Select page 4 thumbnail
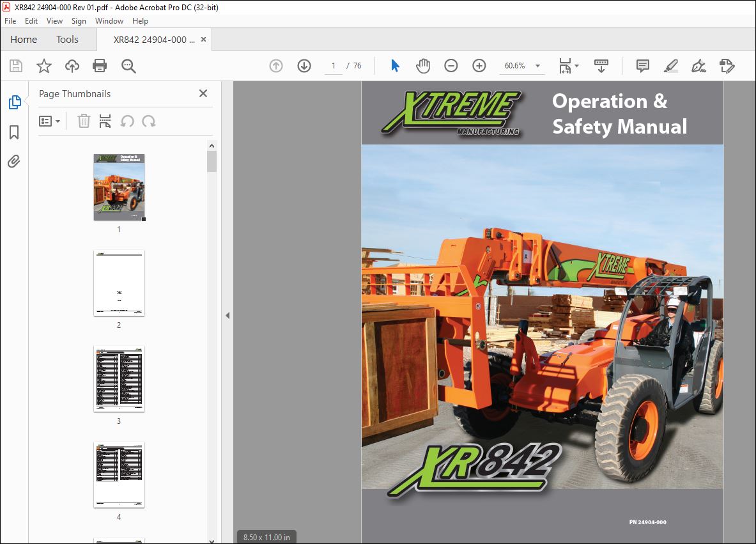Screen dimensions: 756x544 click(119, 475)
